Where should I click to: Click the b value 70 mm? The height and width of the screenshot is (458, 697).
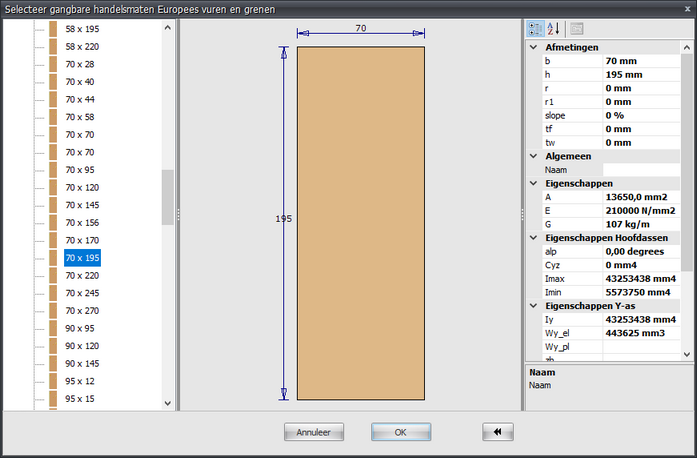coord(641,61)
